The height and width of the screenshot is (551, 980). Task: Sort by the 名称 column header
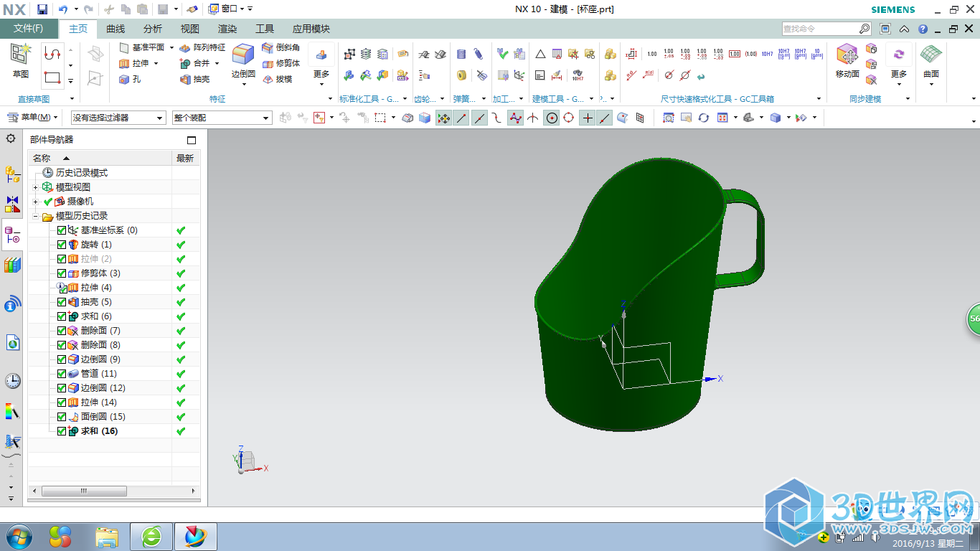(x=100, y=158)
